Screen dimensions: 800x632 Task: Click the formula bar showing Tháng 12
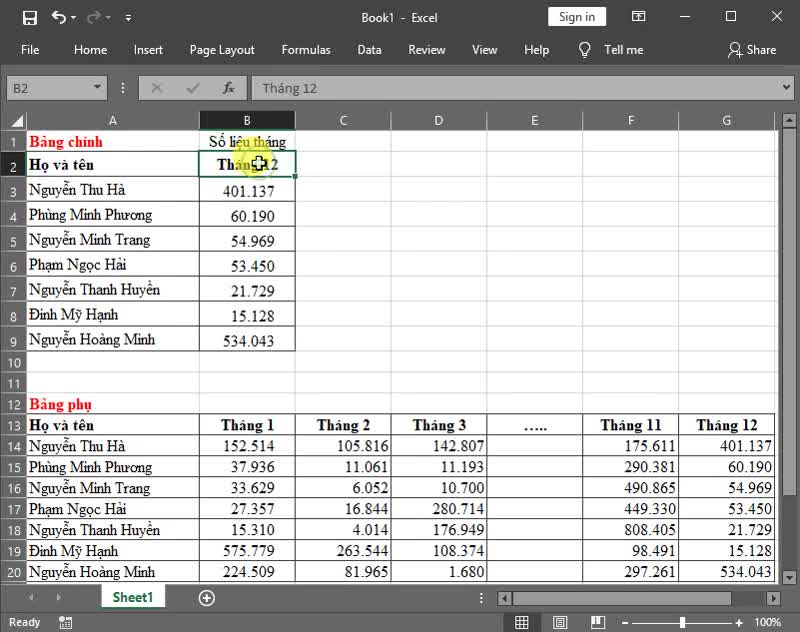click(515, 88)
